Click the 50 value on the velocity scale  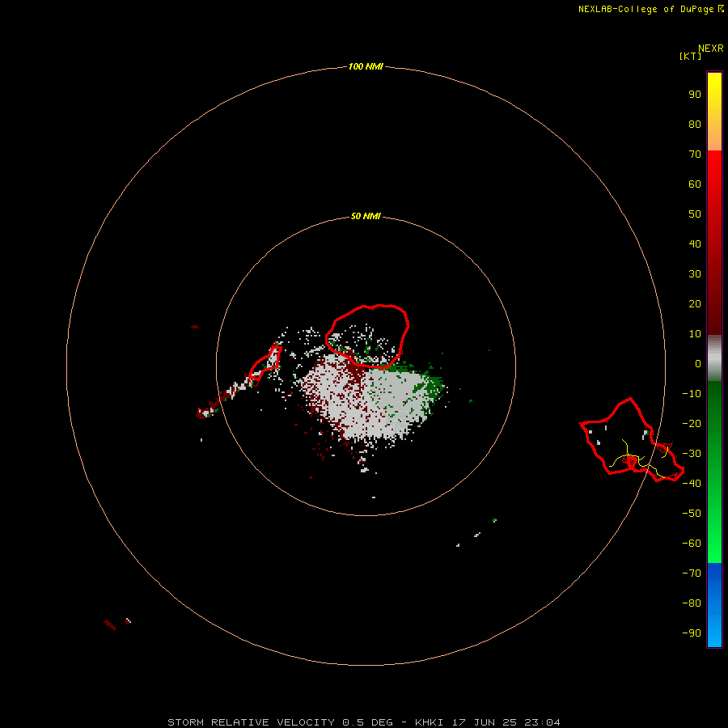(x=695, y=214)
